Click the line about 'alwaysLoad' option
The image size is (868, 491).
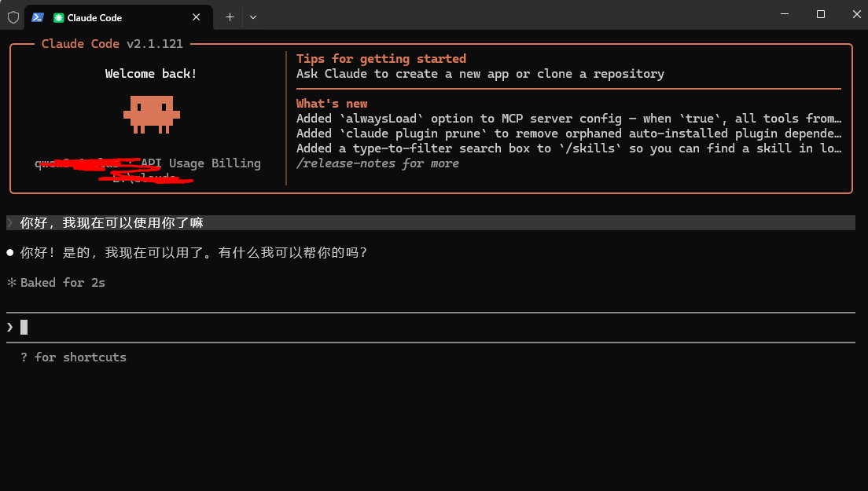[568, 119]
